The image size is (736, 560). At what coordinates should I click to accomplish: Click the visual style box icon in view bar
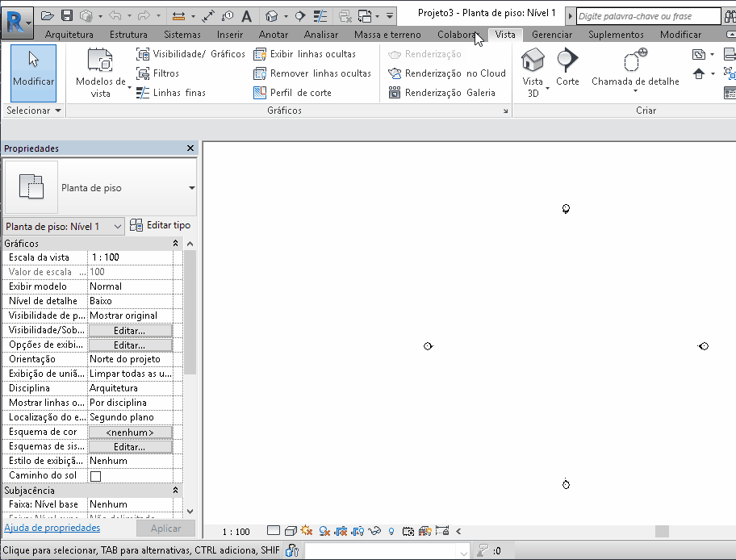291,531
